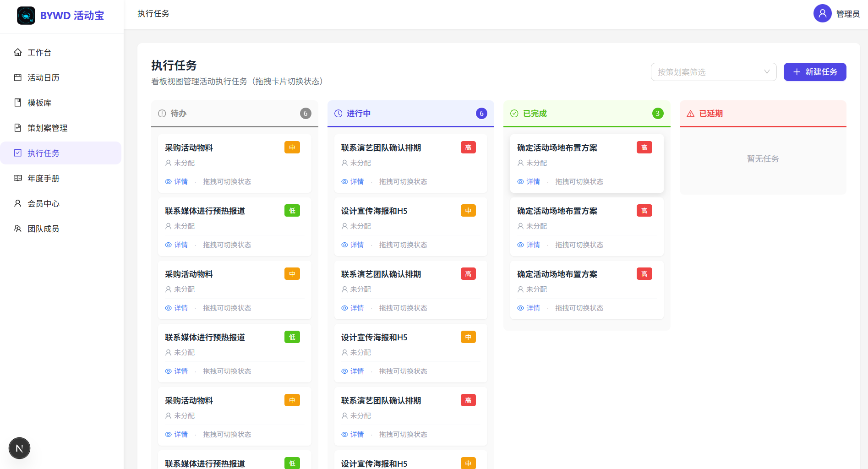Click the first 联系媒体进行预热报道 card title
Image resolution: width=868 pixels, height=469 pixels.
coord(205,211)
